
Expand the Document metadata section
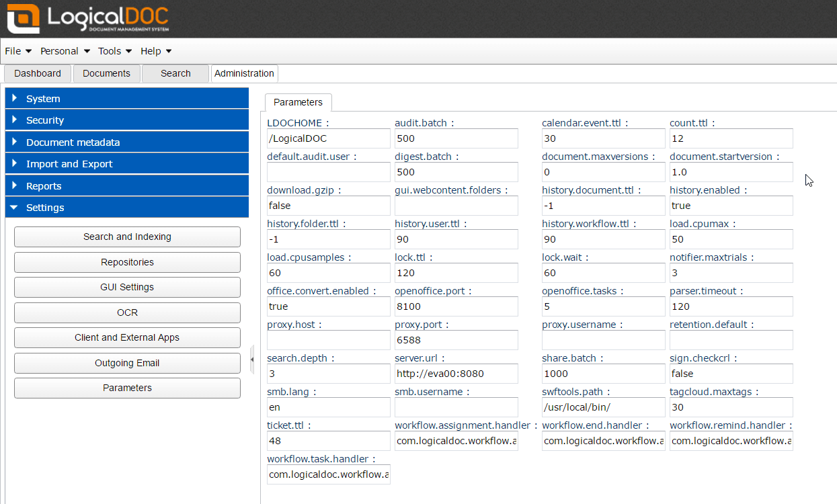pyautogui.click(x=126, y=142)
